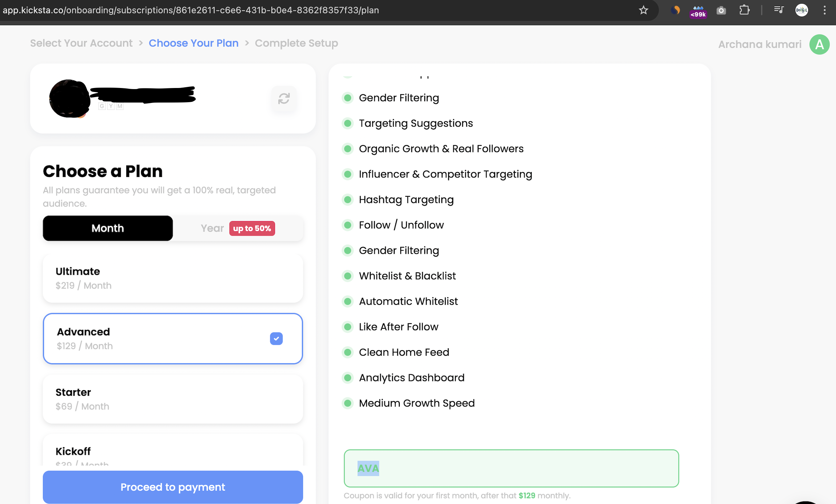Open the Complete Setup breadcrumb step

tap(296, 43)
